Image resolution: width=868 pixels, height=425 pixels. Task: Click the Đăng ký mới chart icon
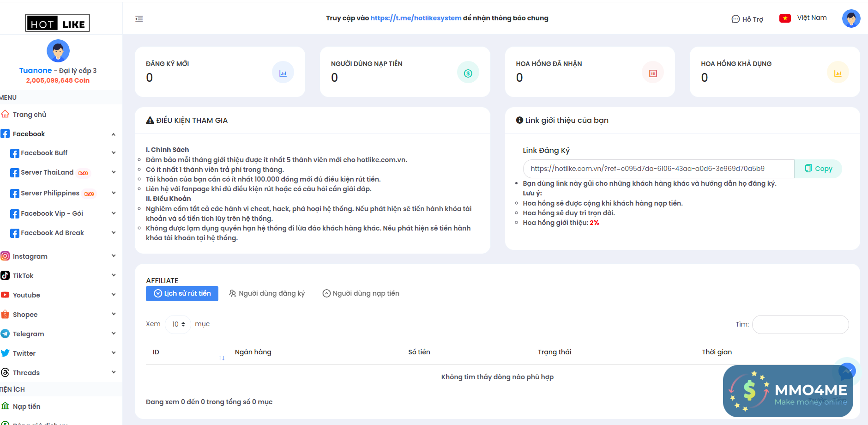coord(283,73)
